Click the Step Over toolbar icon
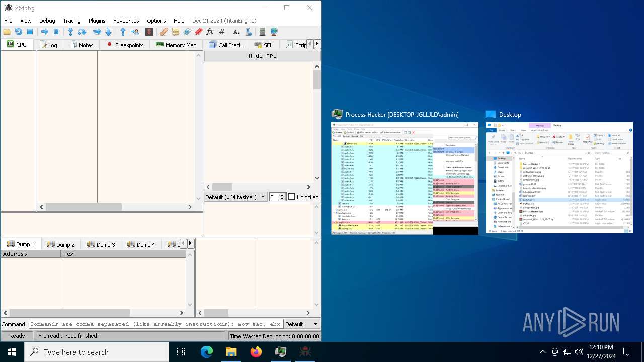 click(82, 32)
